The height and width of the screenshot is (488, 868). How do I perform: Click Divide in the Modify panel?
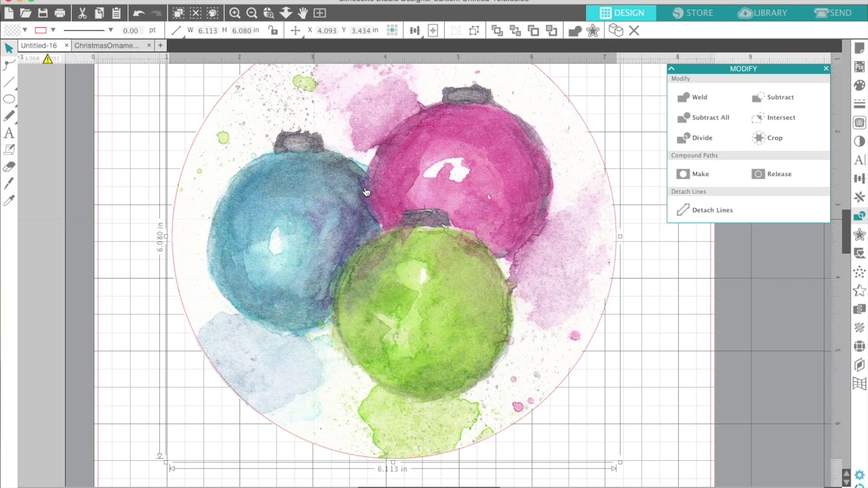(695, 138)
